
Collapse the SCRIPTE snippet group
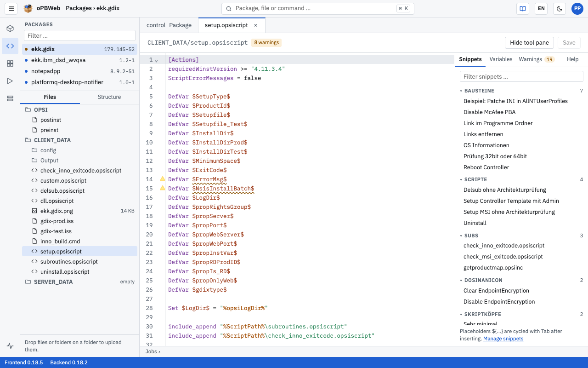point(521,179)
